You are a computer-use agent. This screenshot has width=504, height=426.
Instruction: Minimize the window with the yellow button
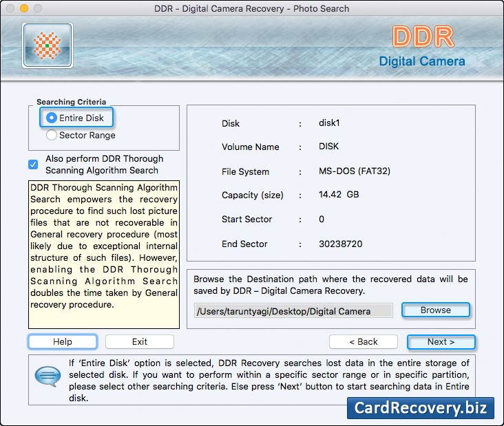point(24,8)
